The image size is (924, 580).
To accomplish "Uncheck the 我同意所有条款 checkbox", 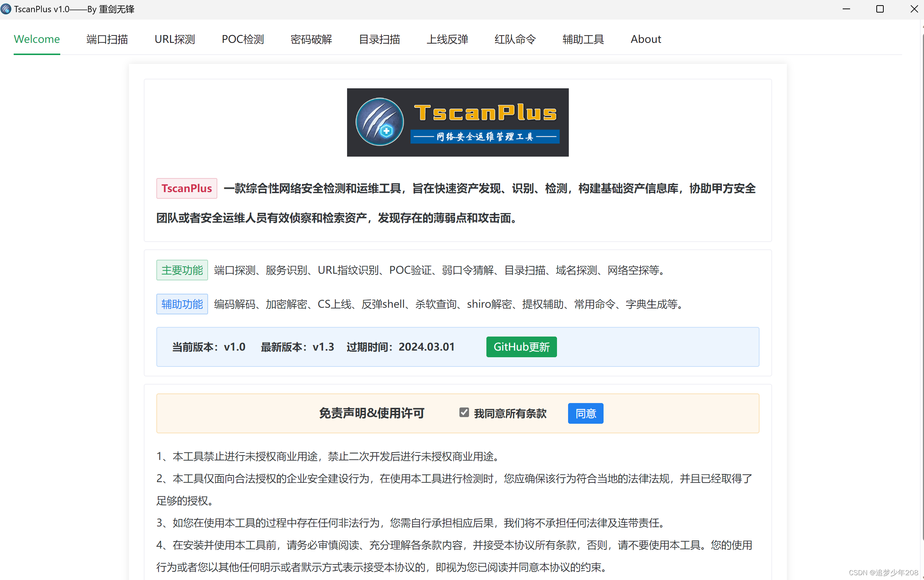I will (x=464, y=412).
